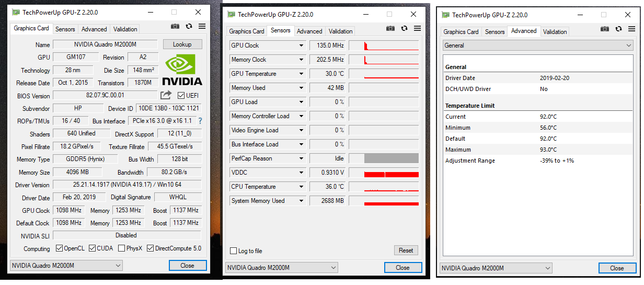The height and width of the screenshot is (285, 644).
Task: Click the BIOS share/export arrow icon
Action: coord(166,95)
